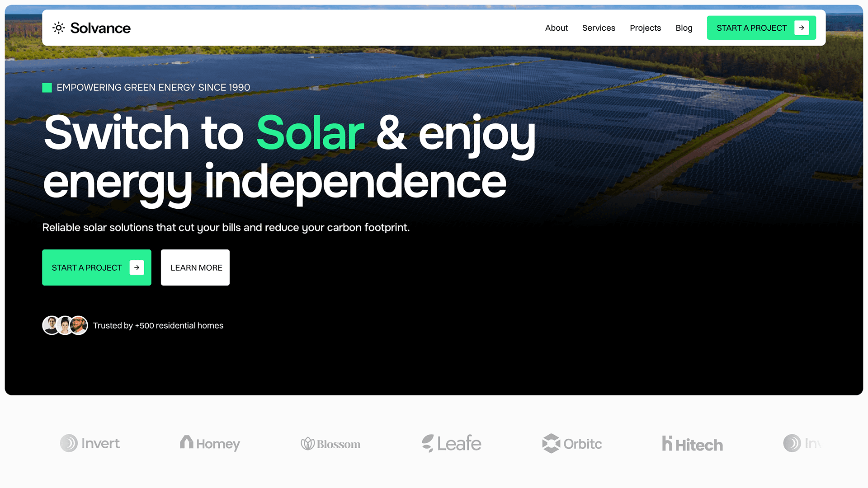Open the About page
The height and width of the screenshot is (488, 868).
556,28
